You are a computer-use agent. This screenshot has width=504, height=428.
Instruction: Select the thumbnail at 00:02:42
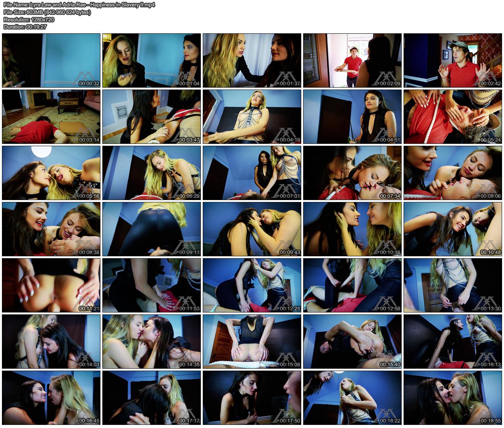[x=452, y=60]
